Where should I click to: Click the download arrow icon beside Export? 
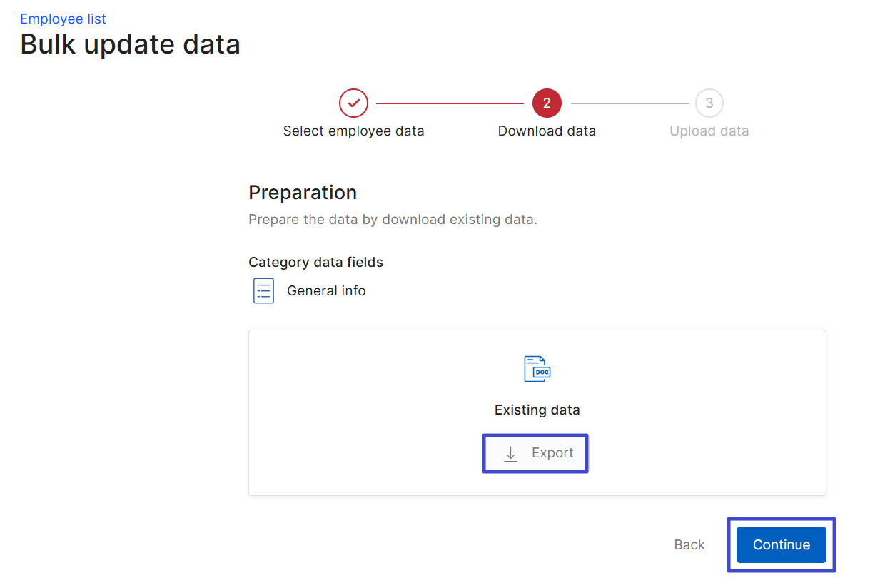coord(510,454)
